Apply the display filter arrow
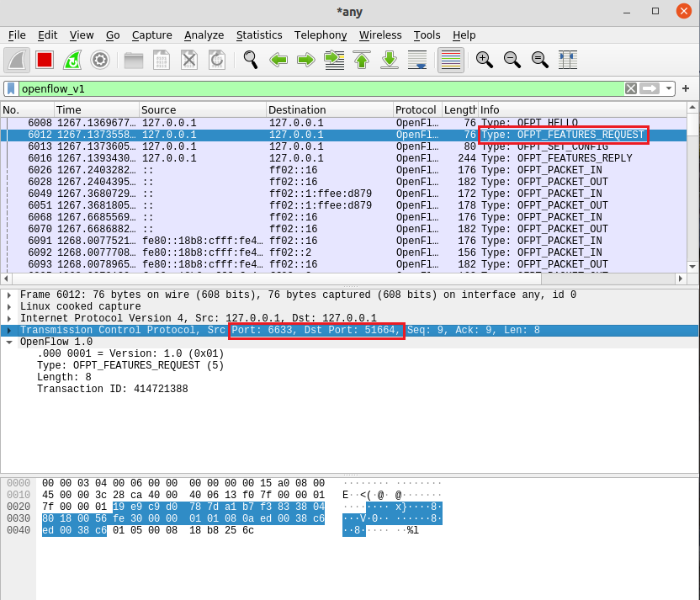The height and width of the screenshot is (600, 700). pyautogui.click(x=650, y=89)
